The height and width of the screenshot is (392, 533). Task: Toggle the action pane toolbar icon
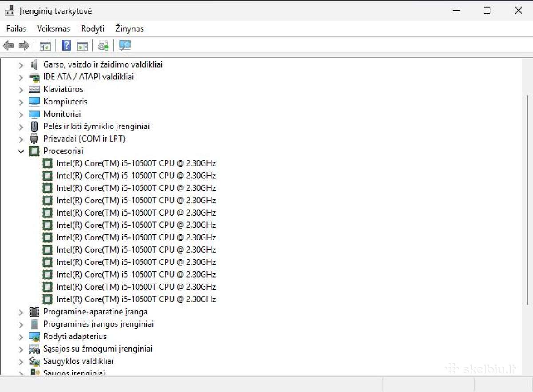[82, 45]
